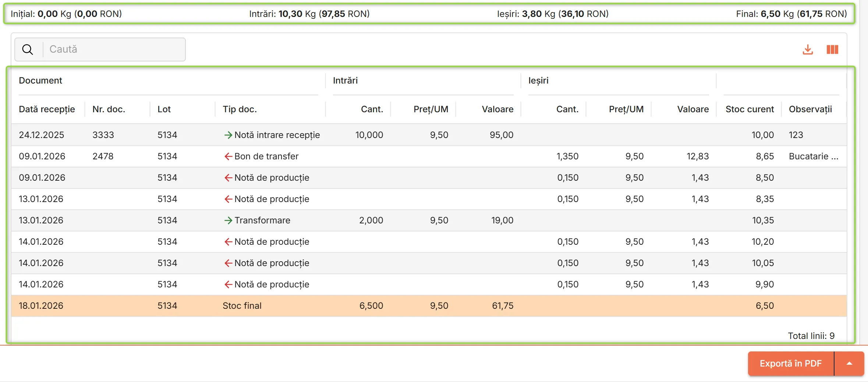
Task: Click green arrow of Transformare row
Action: [228, 220]
